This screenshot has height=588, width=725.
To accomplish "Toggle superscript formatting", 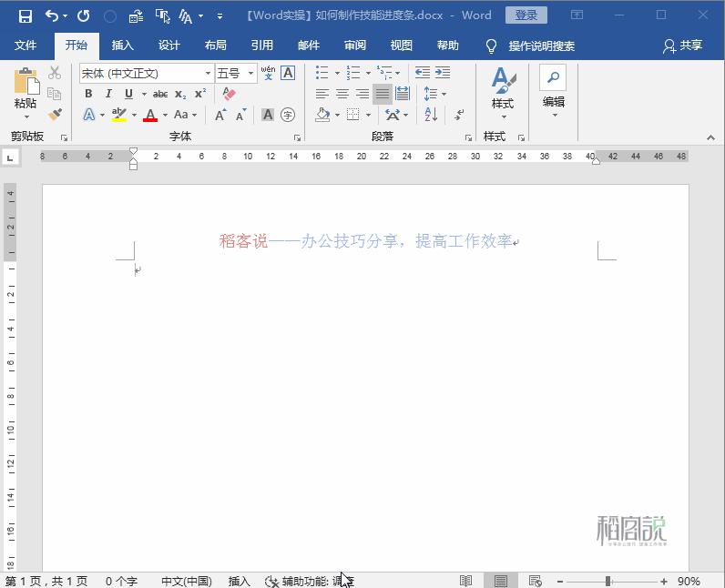I will pos(200,94).
